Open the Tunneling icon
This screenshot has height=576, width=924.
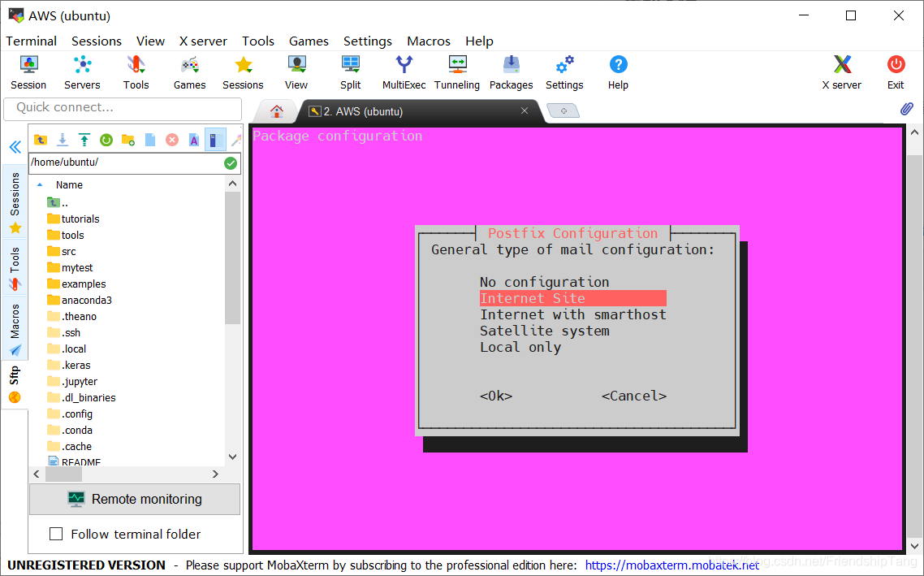[x=457, y=72]
